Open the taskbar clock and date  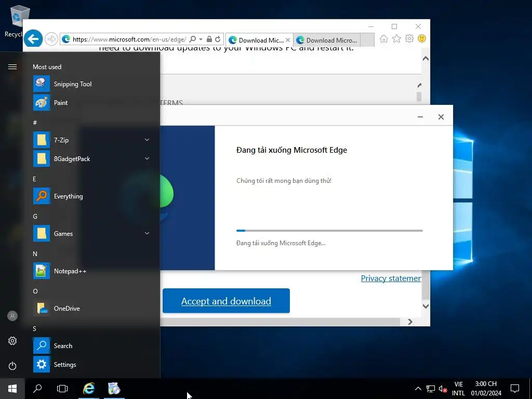point(486,389)
